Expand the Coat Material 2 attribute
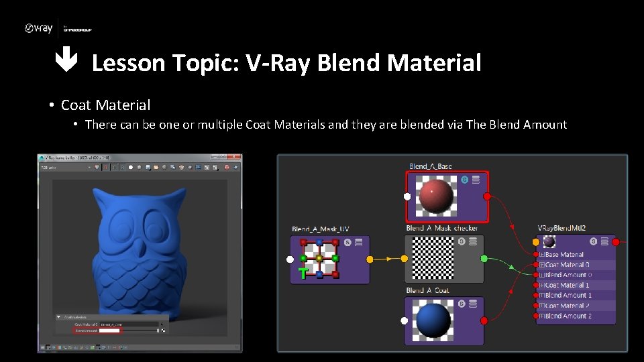The width and height of the screenshot is (644, 362). click(x=542, y=306)
